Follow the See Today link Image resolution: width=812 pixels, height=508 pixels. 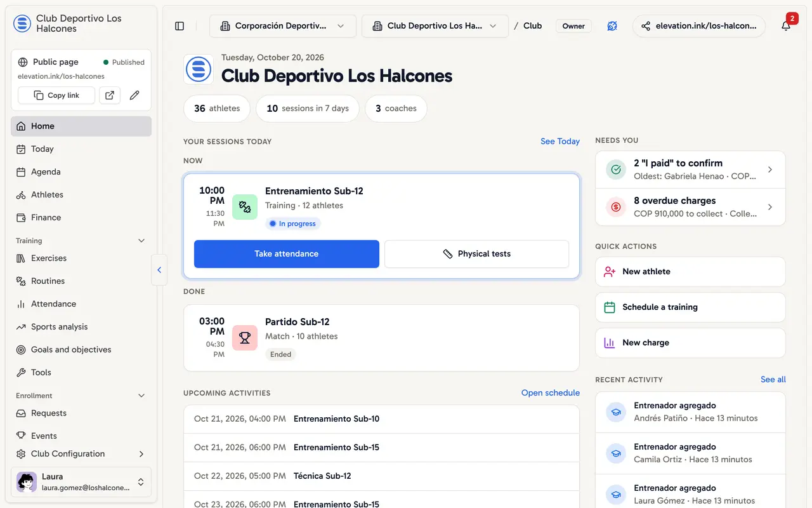coord(560,142)
